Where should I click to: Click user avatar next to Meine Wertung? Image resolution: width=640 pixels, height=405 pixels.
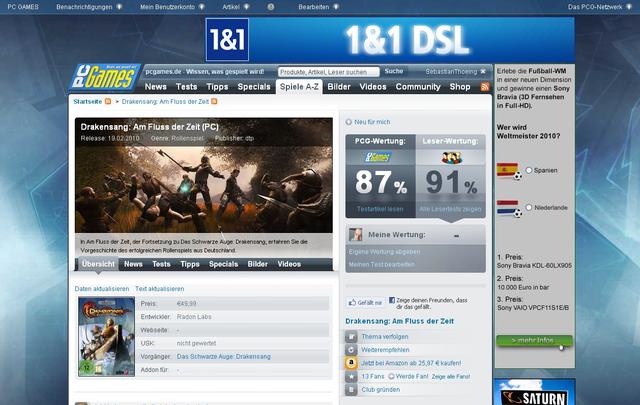(356, 235)
